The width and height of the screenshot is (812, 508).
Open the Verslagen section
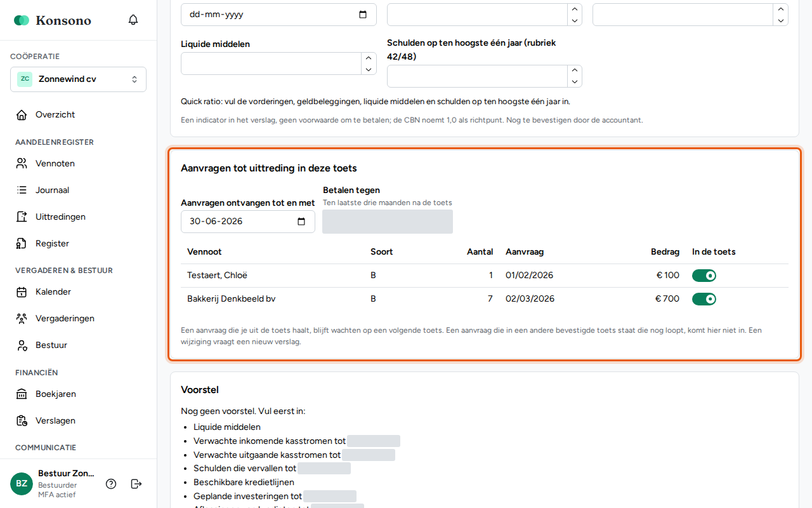coord(79,421)
